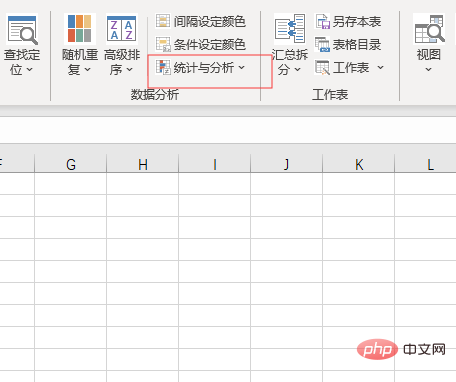456x382 pixels.
Task: Select the first cell under column K
Action: pyautogui.click(x=359, y=184)
